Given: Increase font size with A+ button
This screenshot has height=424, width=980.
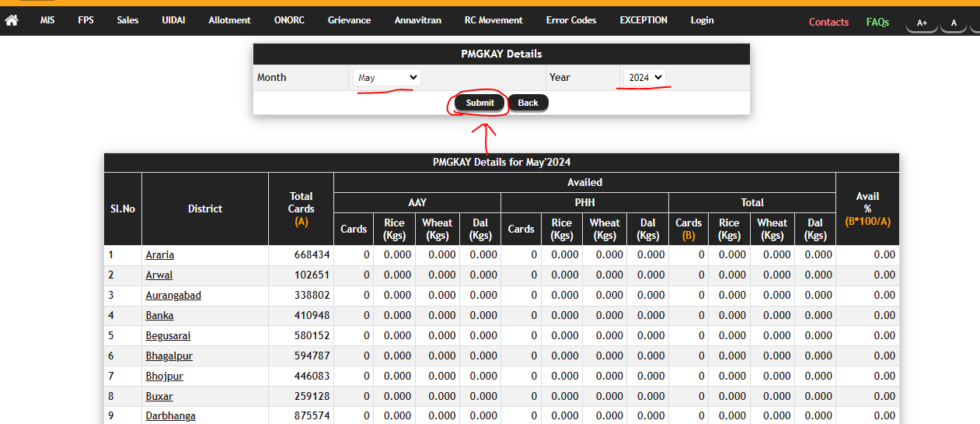Looking at the screenshot, I should (x=922, y=23).
